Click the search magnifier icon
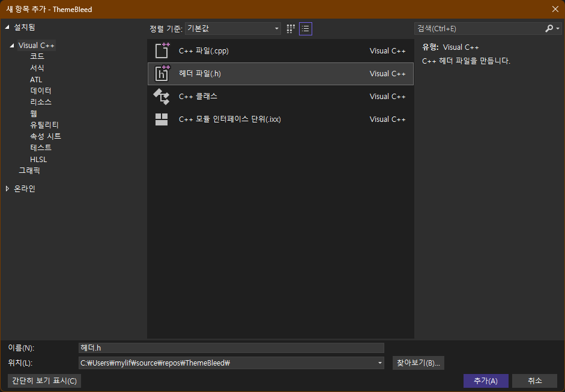 pos(549,28)
